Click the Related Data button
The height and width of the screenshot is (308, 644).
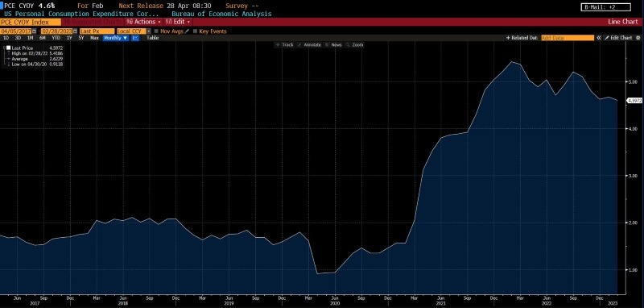click(x=522, y=38)
